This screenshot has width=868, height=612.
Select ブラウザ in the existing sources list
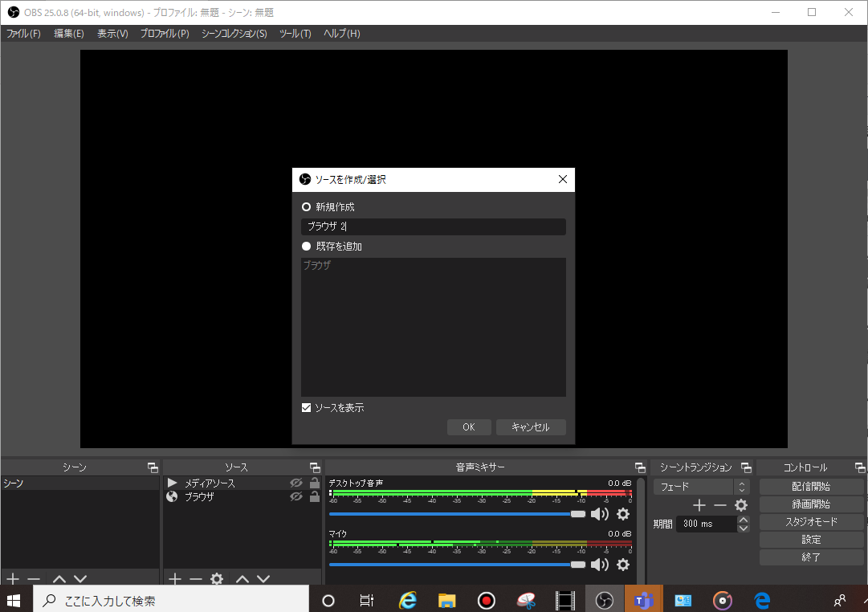(x=434, y=265)
